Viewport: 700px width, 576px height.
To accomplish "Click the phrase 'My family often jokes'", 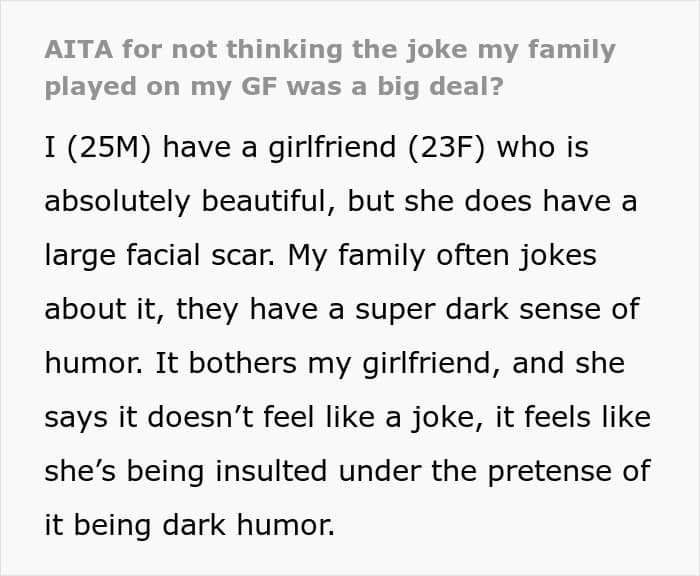I will point(442,257).
